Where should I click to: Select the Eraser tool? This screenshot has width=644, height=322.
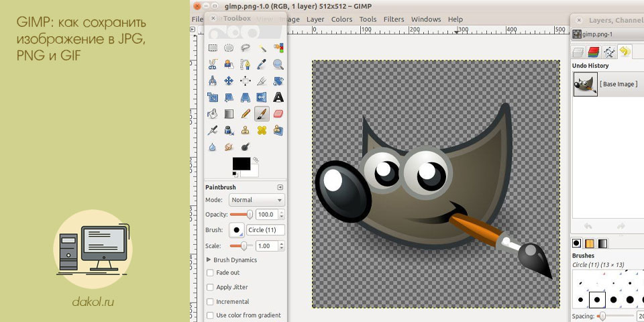click(278, 114)
